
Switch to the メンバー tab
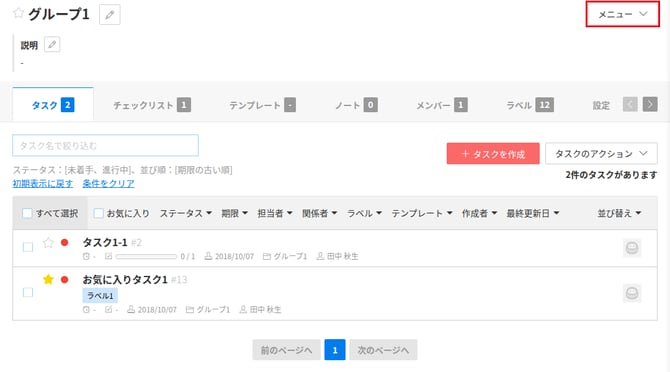point(442,105)
